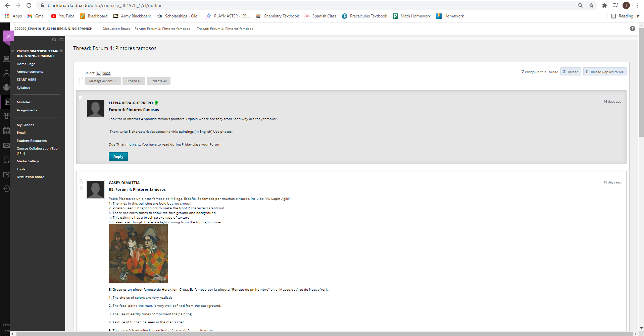Click the browser Back arrow
The width and height of the screenshot is (644, 336).
(x=7, y=5)
